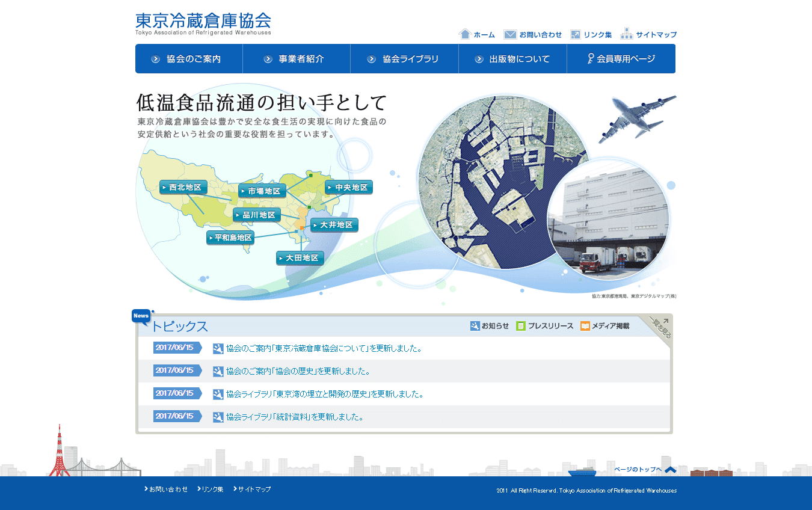Viewport: 812px width, 510px height.
Task: Click the 西北地区 district label on the map
Action: (x=182, y=187)
